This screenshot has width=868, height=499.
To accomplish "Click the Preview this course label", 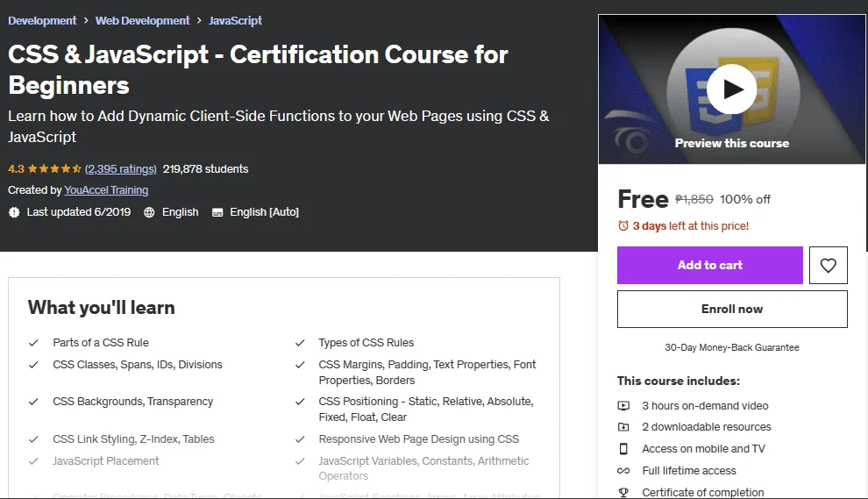I will coord(732,144).
